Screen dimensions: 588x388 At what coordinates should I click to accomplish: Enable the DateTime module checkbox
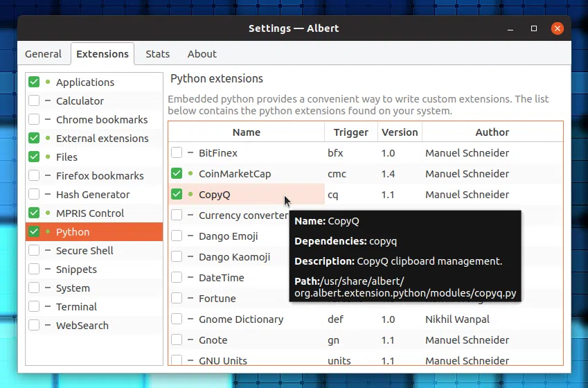click(177, 277)
